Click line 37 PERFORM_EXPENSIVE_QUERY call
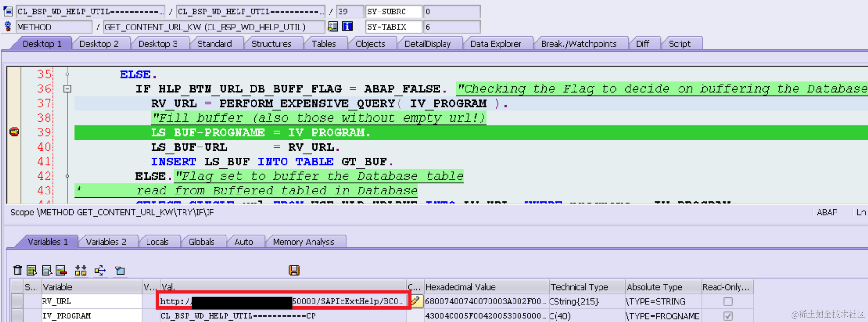868x322 pixels. [x=329, y=103]
